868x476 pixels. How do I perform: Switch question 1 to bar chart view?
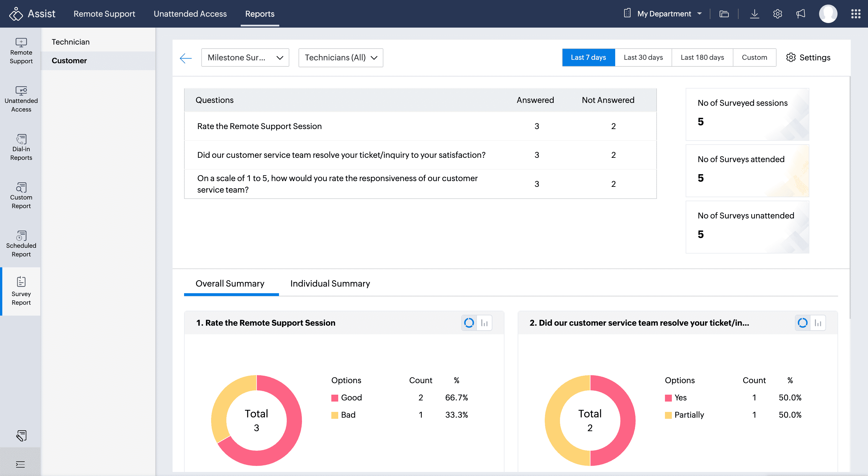484,323
